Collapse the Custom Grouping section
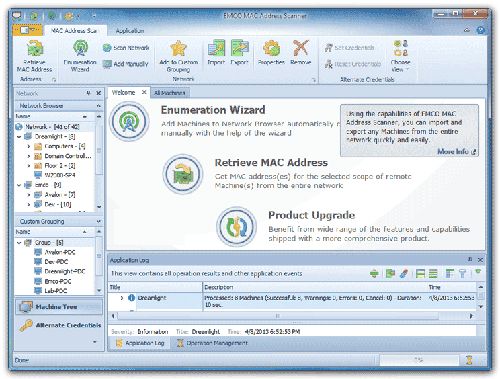The height and width of the screenshot is (379, 500). click(99, 221)
